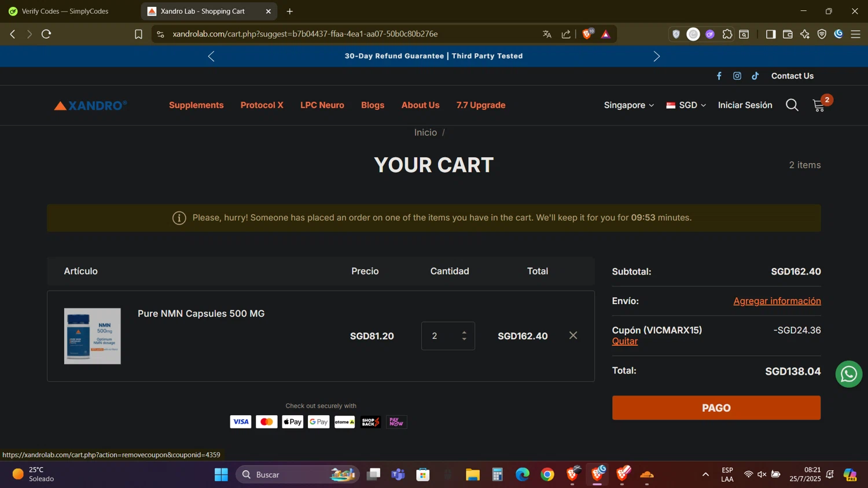Click the Apple Pay payment logo
The width and height of the screenshot is (868, 488).
click(293, 422)
